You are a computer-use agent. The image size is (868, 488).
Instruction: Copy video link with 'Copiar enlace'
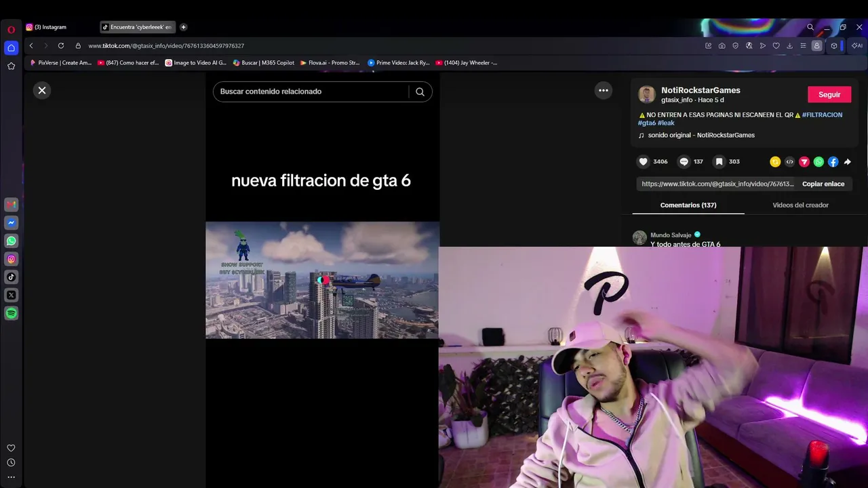[x=823, y=184]
